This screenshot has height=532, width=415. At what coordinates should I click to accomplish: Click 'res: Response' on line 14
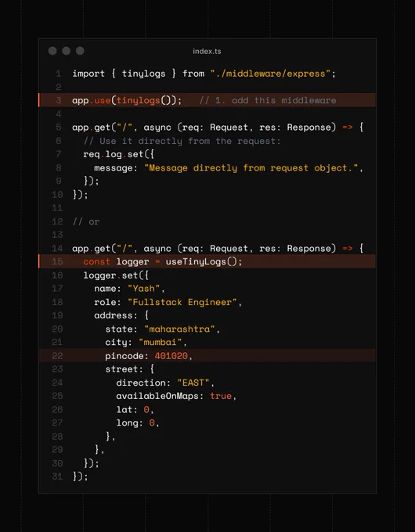(295, 248)
